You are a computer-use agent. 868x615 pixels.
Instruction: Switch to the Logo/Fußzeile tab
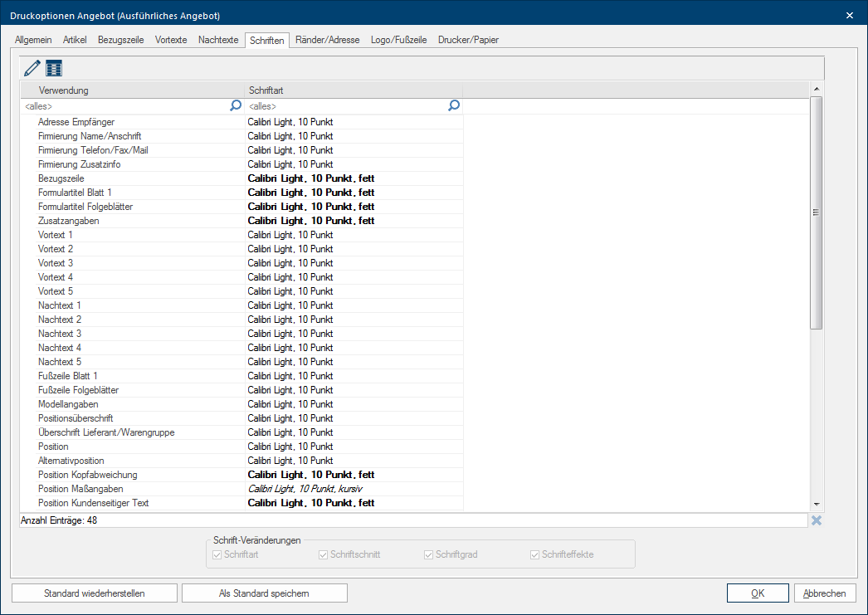point(398,40)
